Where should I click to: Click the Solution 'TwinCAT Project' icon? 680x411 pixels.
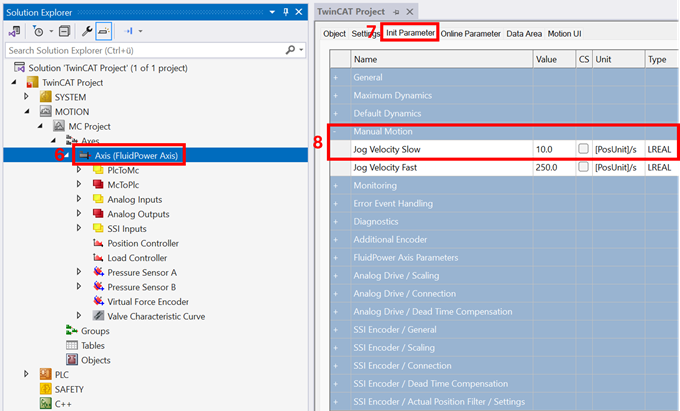[20, 68]
